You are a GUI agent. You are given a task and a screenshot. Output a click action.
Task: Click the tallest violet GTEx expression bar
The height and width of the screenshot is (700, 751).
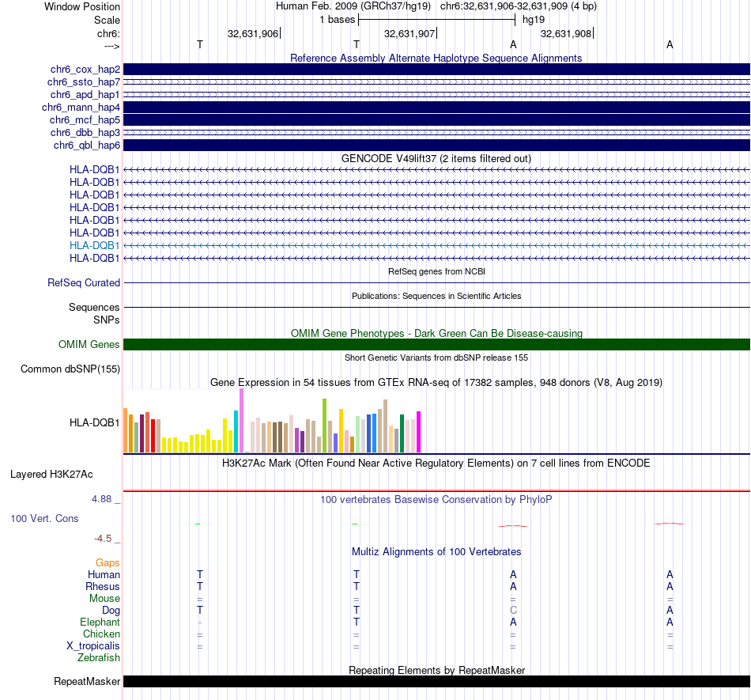click(241, 421)
